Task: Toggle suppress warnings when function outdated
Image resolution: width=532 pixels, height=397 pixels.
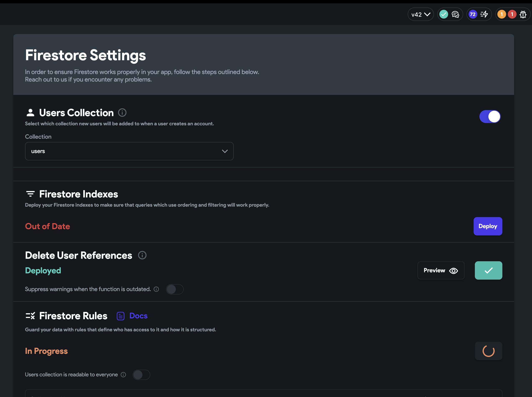Action: (175, 289)
